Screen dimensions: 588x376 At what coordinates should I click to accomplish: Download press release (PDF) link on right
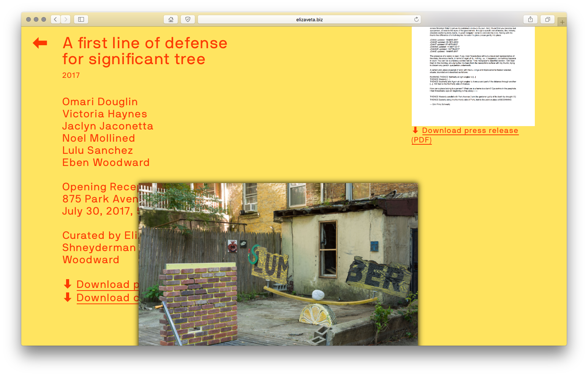[470, 131]
